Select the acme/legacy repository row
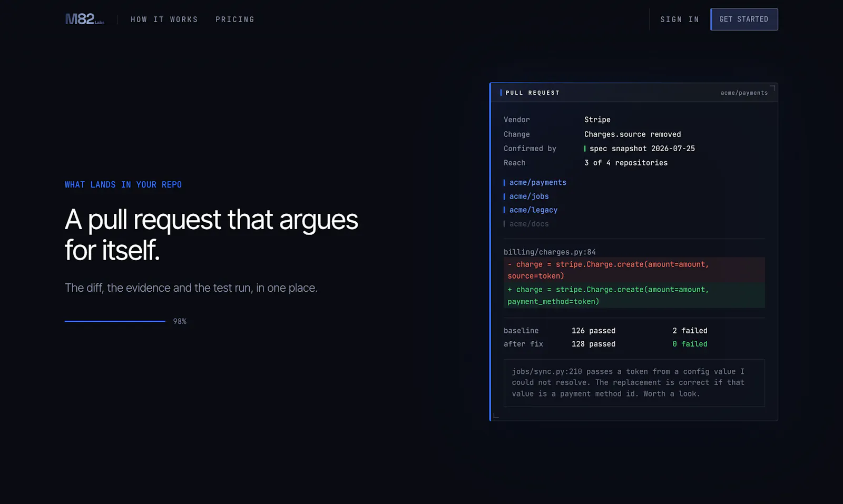Image resolution: width=843 pixels, height=504 pixels. click(531, 210)
